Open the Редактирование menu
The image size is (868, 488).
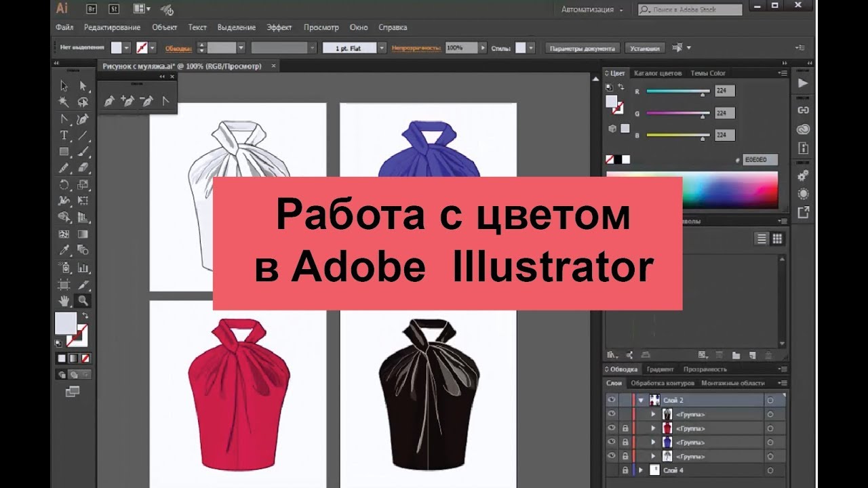pyautogui.click(x=113, y=27)
